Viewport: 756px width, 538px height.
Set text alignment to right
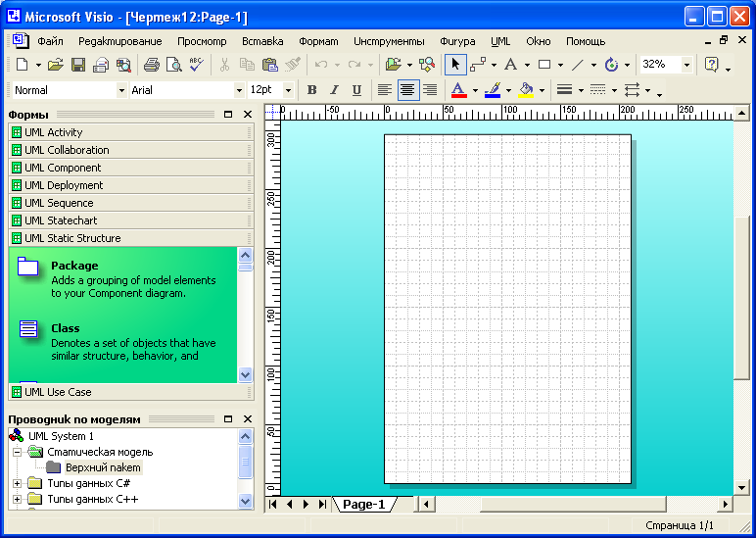tap(430, 90)
